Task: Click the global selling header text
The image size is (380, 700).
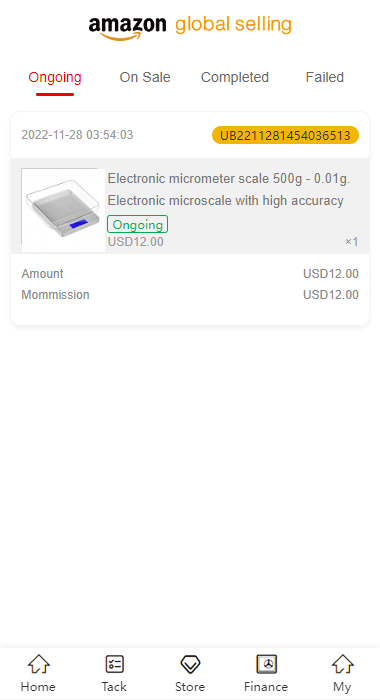Action: click(233, 25)
